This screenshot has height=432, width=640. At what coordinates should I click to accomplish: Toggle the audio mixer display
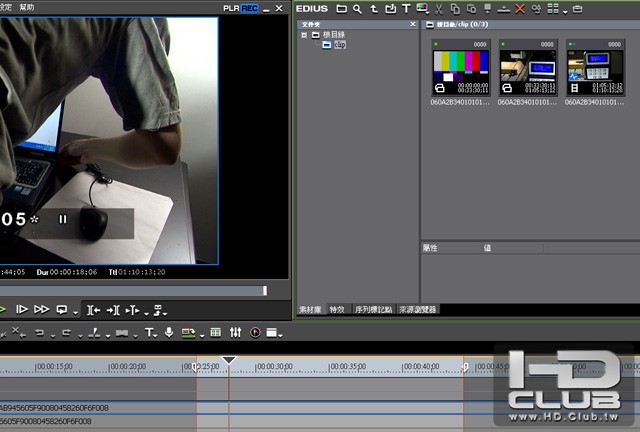click(236, 332)
